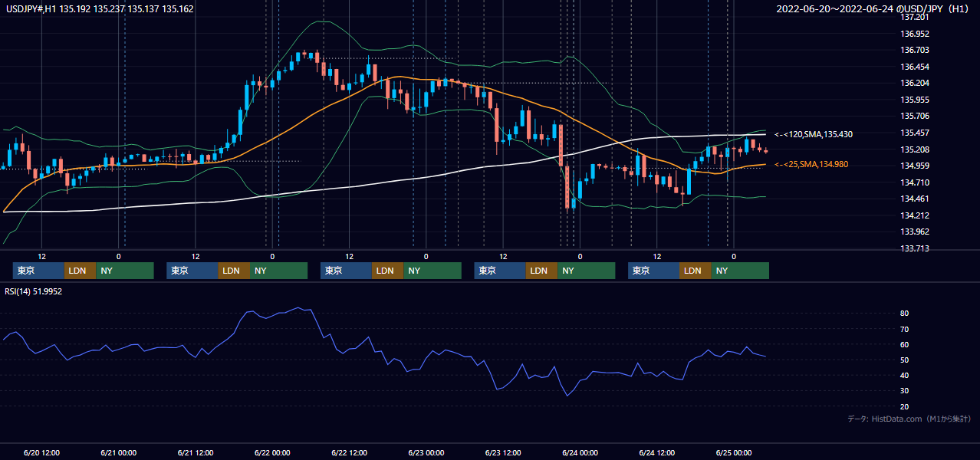The height and width of the screenshot is (460, 980).
Task: Click the RSI(14) 51.9952 indicator label
Action: 34,291
